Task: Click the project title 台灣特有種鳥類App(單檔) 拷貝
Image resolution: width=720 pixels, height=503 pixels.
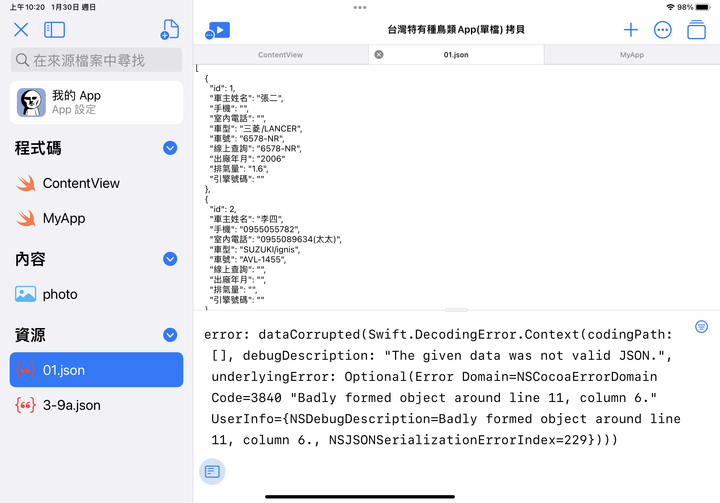Action: pos(456,30)
